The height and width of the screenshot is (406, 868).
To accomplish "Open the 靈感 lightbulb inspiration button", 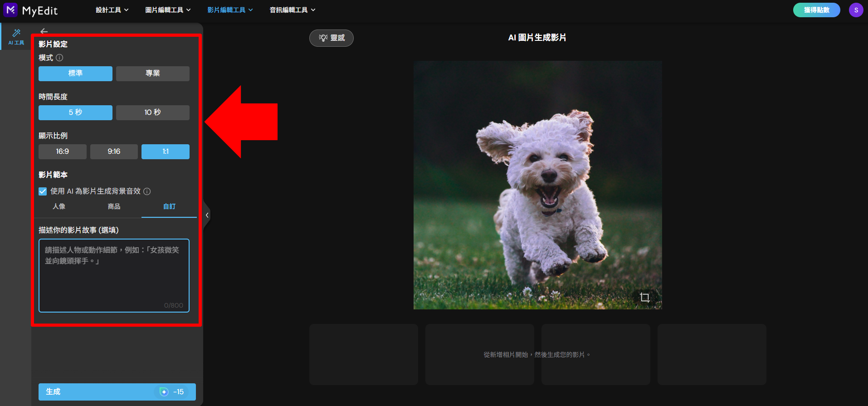I will click(x=332, y=38).
